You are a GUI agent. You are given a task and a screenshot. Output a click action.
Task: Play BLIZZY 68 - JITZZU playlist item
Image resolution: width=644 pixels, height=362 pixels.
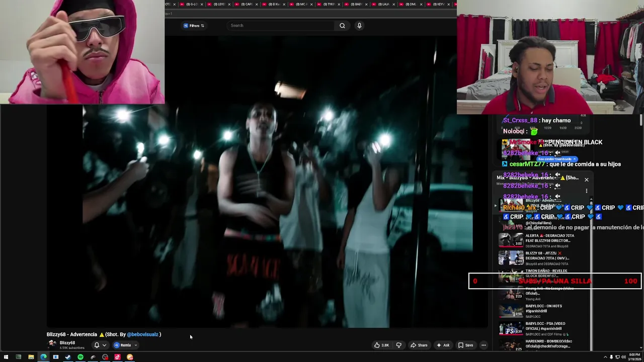point(543,258)
